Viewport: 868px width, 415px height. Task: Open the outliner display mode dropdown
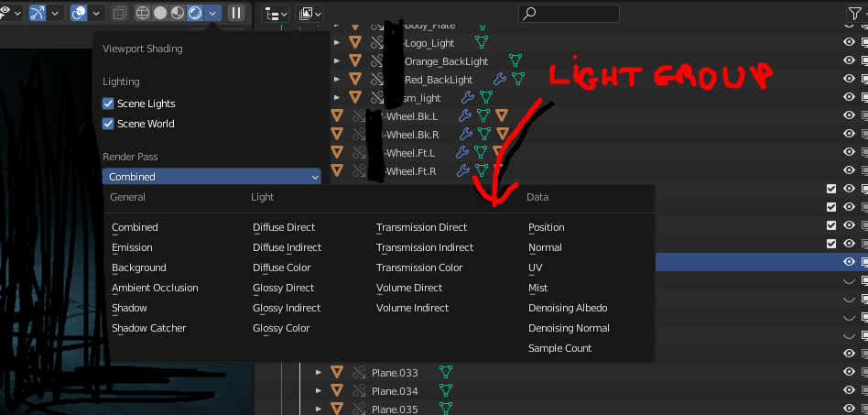(x=275, y=14)
